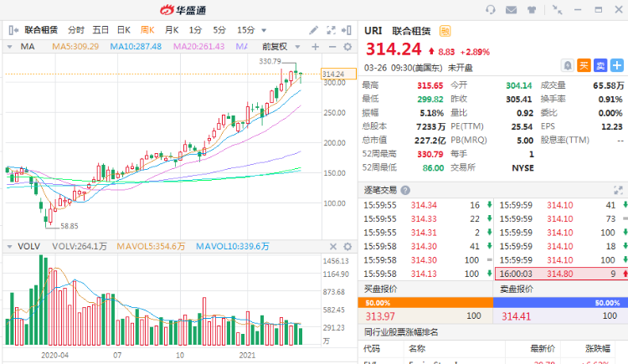Switch to 分时 chart tab

click(x=76, y=30)
